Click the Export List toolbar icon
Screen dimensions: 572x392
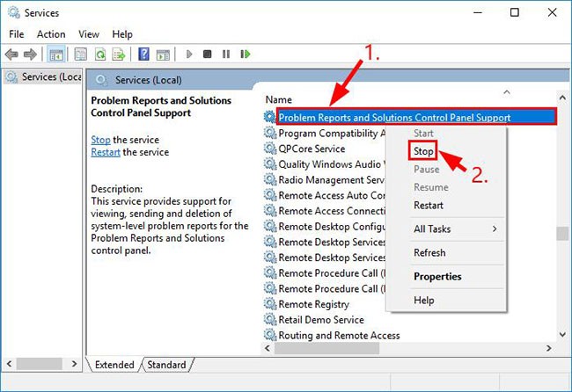119,54
